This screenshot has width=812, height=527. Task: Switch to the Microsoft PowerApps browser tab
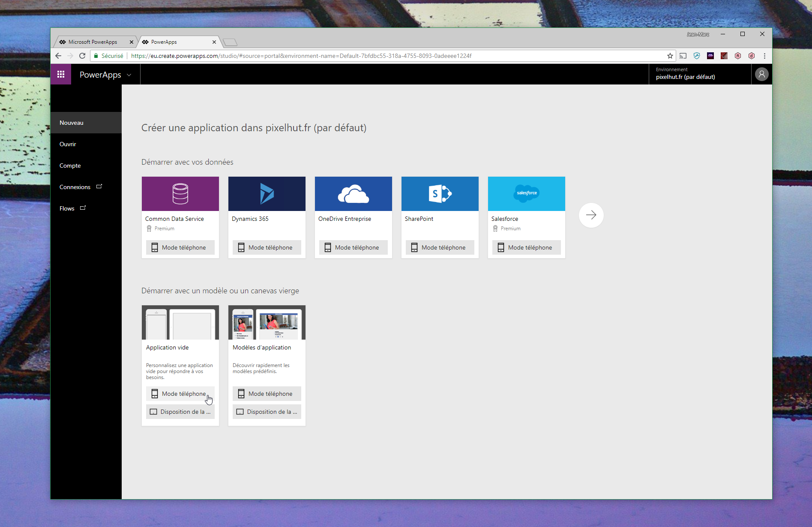tap(94, 42)
